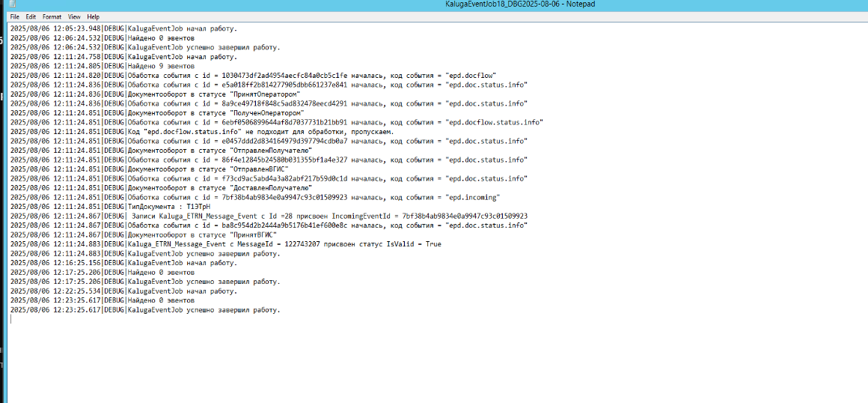This screenshot has width=868, height=403.
Task: Click the text "IsValid = True"
Action: tap(414, 244)
